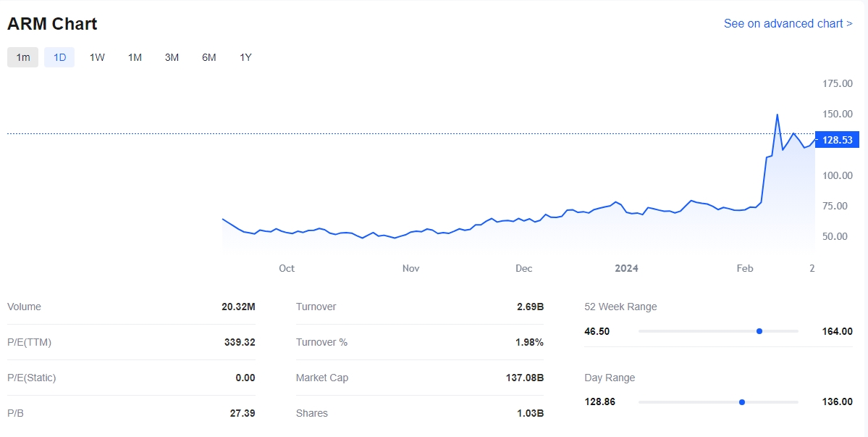Click the 52 week high 164.00
The image size is (868, 437).
[x=838, y=331]
